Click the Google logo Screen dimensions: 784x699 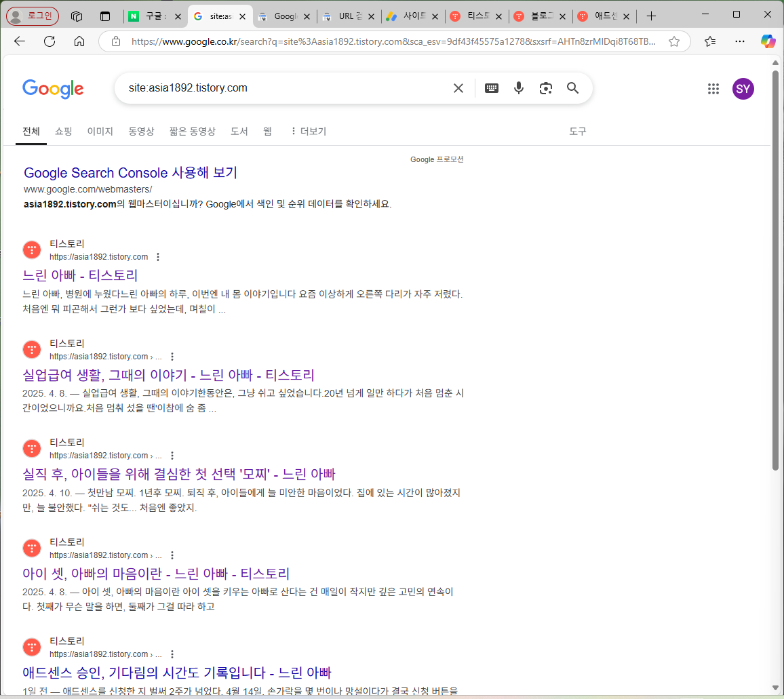tap(53, 89)
